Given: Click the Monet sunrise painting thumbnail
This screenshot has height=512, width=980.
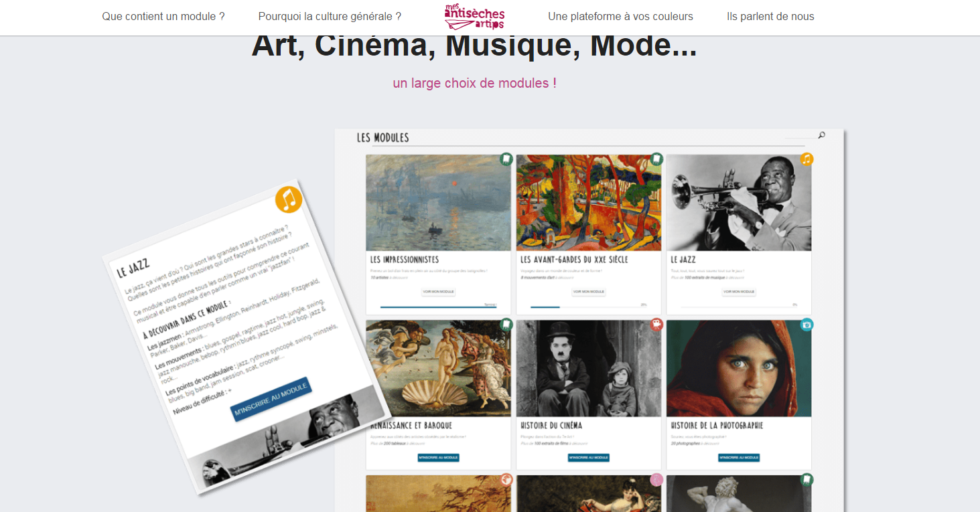Looking at the screenshot, I should (438, 203).
